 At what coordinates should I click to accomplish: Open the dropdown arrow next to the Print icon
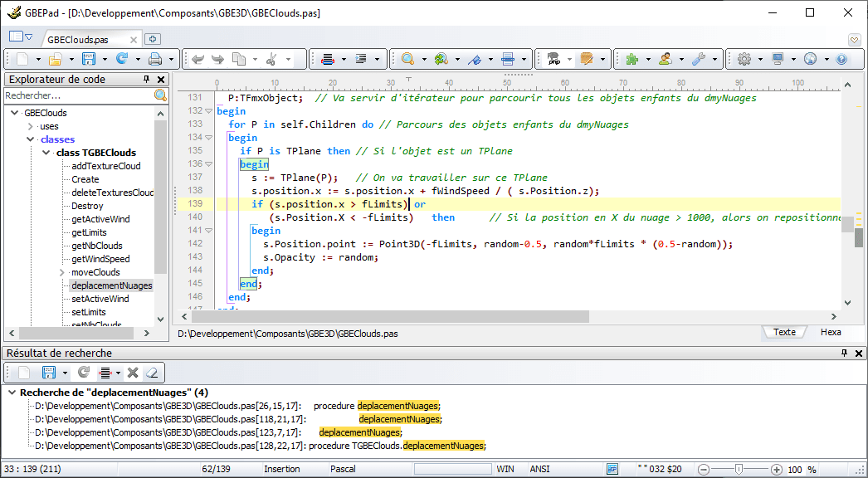171,59
